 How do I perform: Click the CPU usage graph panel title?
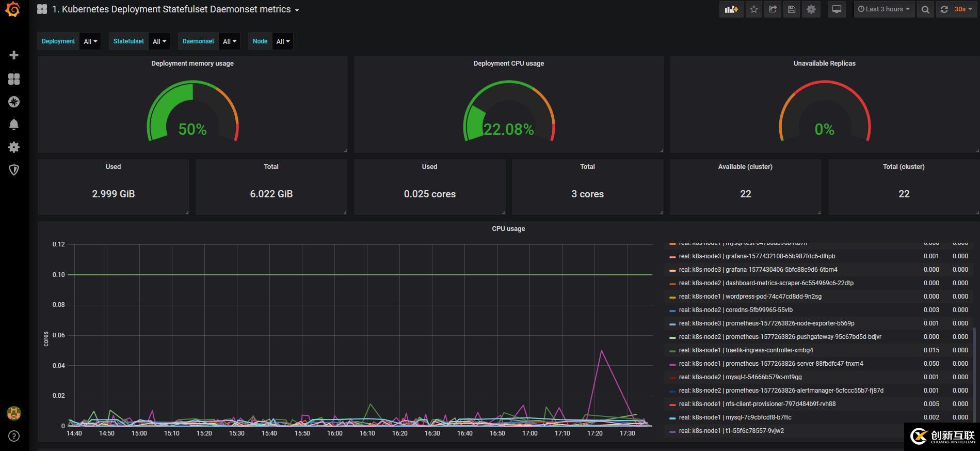pos(508,228)
